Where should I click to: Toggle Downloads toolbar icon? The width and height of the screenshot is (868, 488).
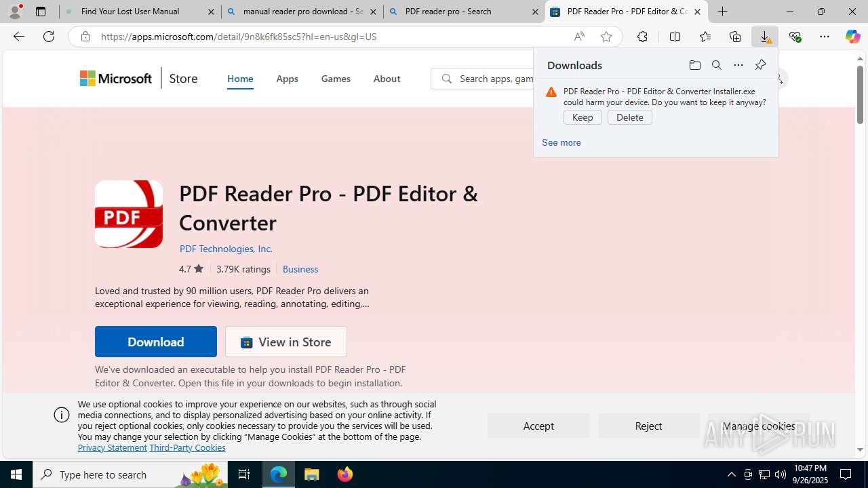click(765, 37)
